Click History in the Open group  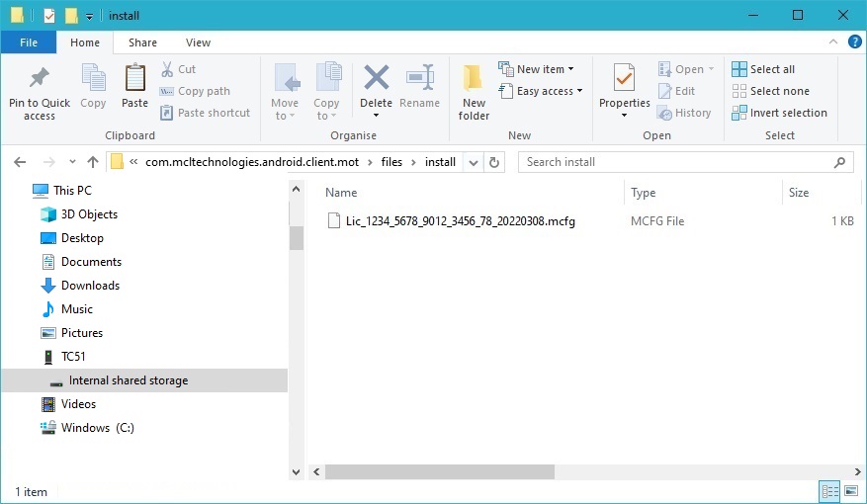(684, 113)
